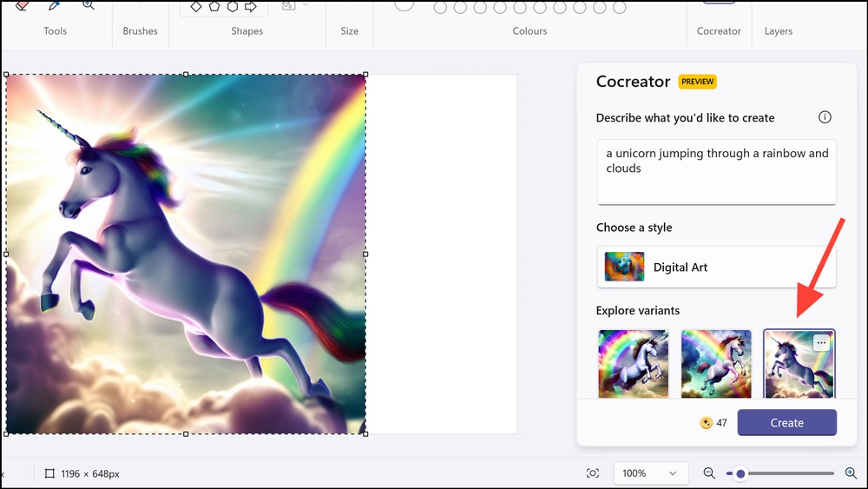
Task: Open the Digital Art style dropdown
Action: 716,267
